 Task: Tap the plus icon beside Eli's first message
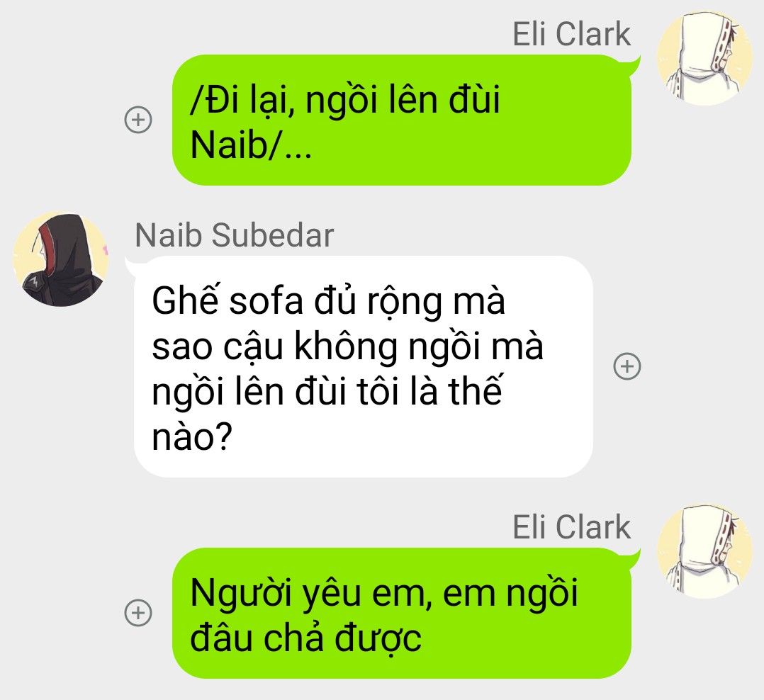(x=138, y=120)
